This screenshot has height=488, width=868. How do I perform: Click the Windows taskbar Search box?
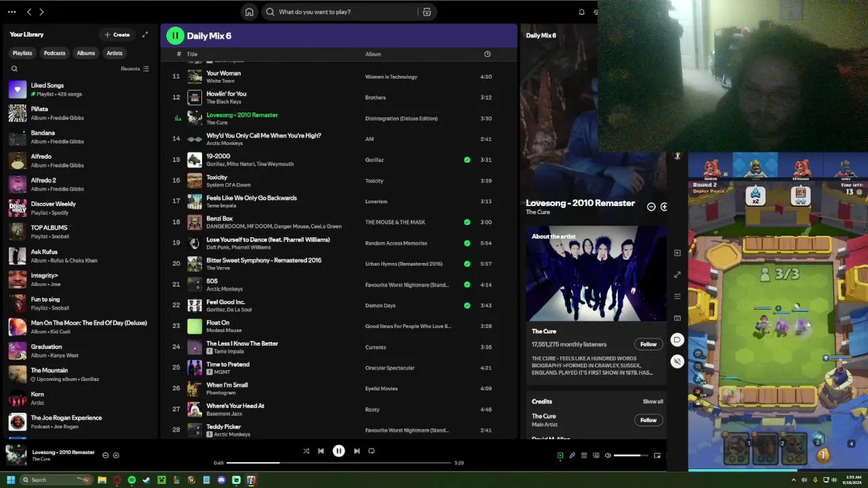[56, 480]
